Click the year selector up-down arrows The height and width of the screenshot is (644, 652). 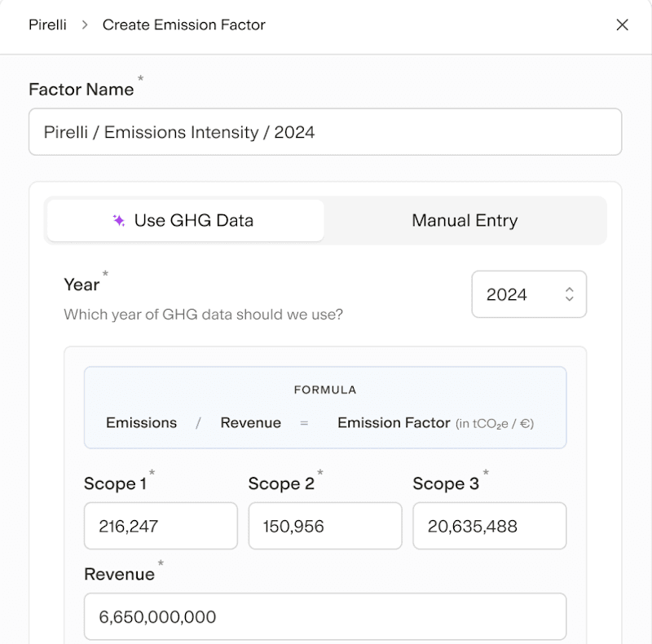point(570,294)
